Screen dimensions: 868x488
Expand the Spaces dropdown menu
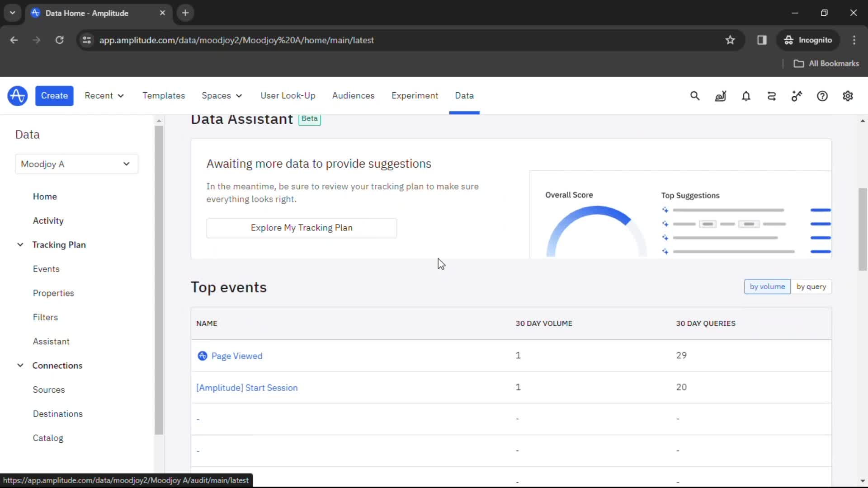pyautogui.click(x=222, y=96)
